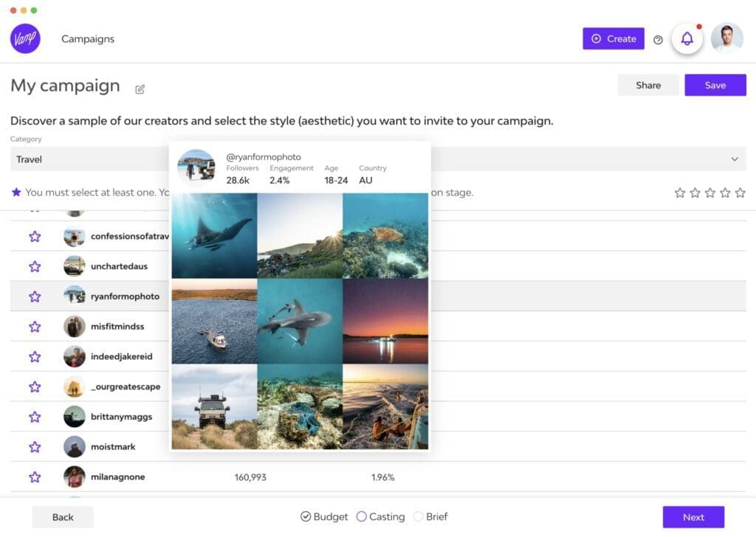756x537 pixels.
Task: Open the notifications bell
Action: [687, 39]
